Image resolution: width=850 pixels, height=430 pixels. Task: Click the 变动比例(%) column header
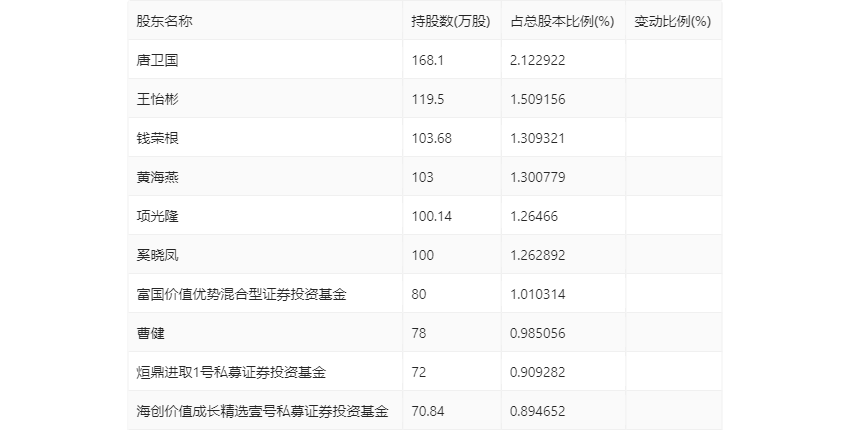point(672,21)
